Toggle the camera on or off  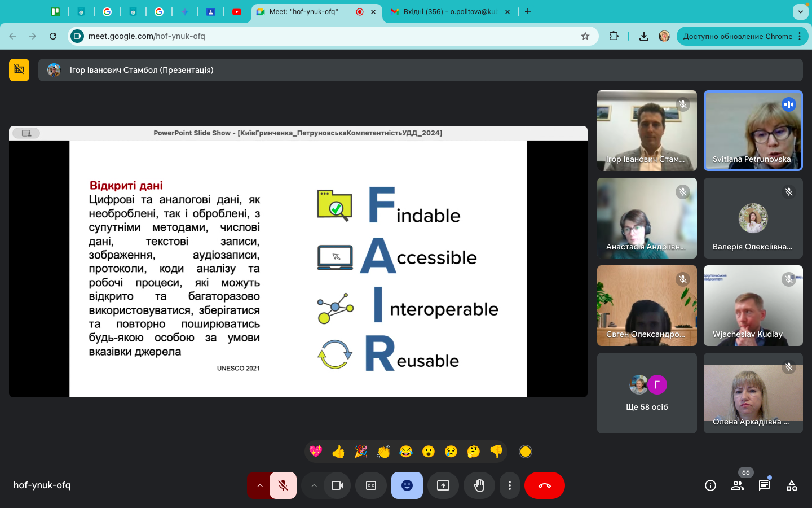[337, 485]
